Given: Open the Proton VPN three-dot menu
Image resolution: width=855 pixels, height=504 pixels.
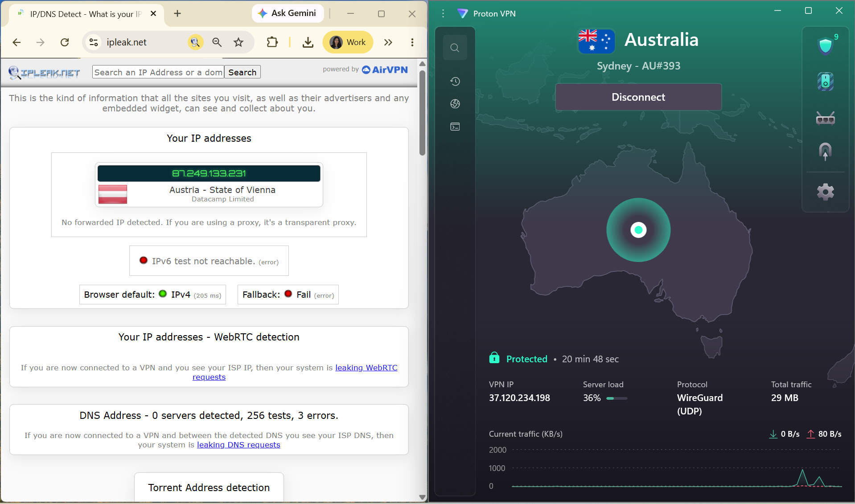Looking at the screenshot, I should pyautogui.click(x=443, y=14).
